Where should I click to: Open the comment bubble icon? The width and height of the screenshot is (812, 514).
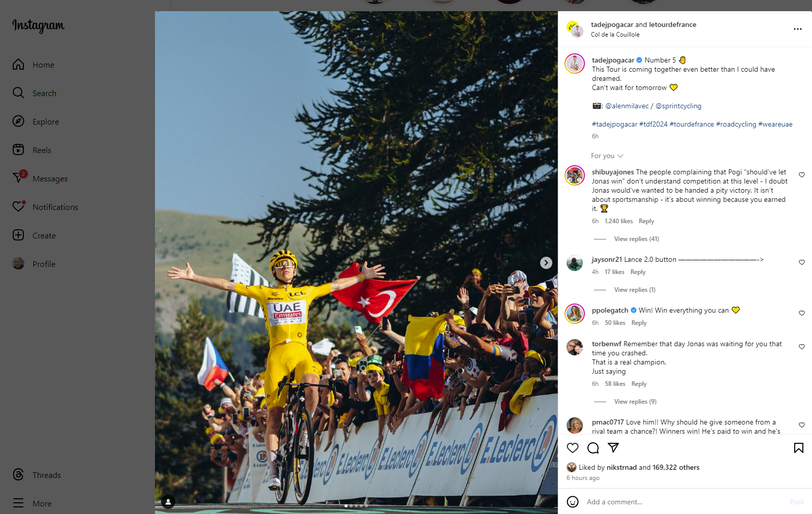(x=593, y=448)
